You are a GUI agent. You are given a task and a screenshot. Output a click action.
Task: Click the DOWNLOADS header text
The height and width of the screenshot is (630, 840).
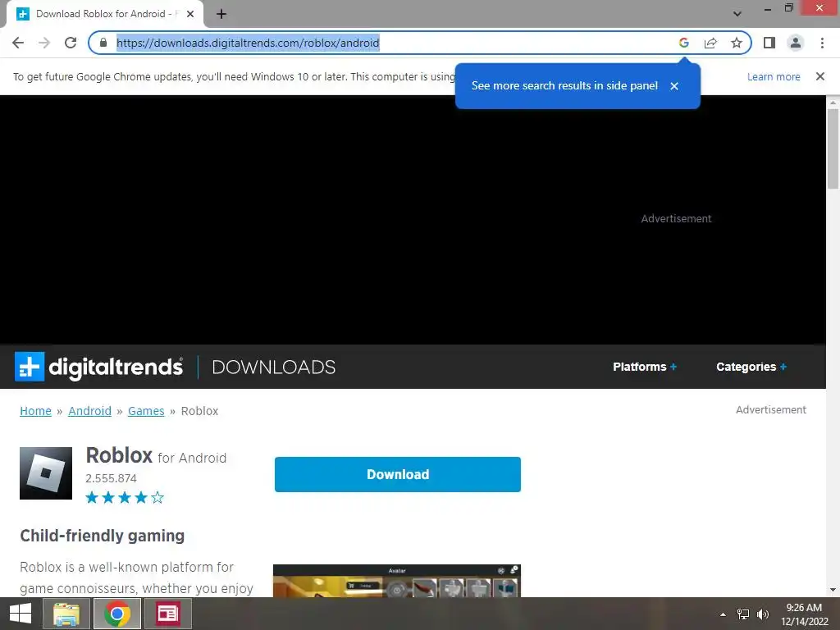pos(274,367)
